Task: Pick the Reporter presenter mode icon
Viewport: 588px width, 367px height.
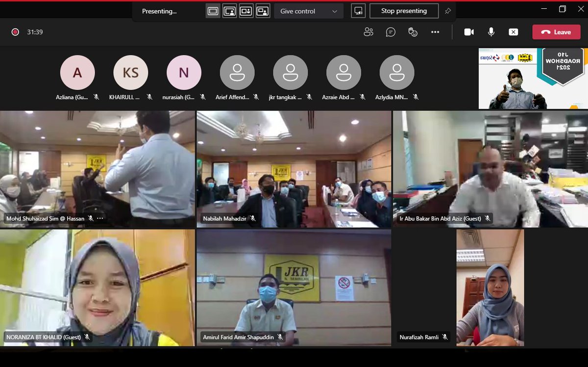Action: (263, 11)
